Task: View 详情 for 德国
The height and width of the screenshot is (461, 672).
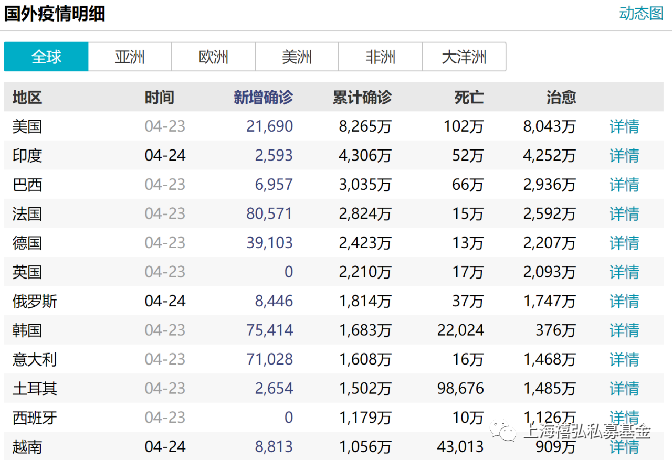Action: pyautogui.click(x=624, y=243)
